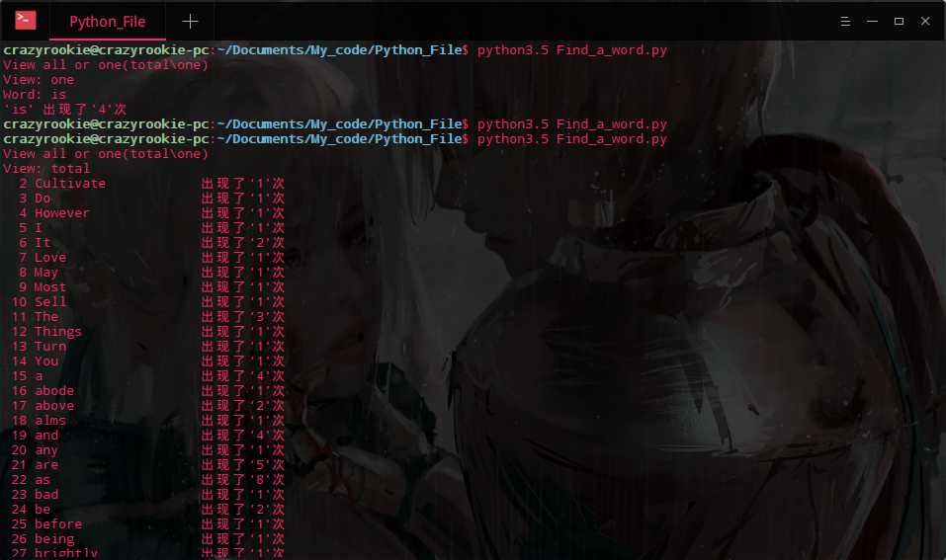The width and height of the screenshot is (946, 560).
Task: Click the count "出现了'2'次" beside 'above'
Action: pos(243,406)
